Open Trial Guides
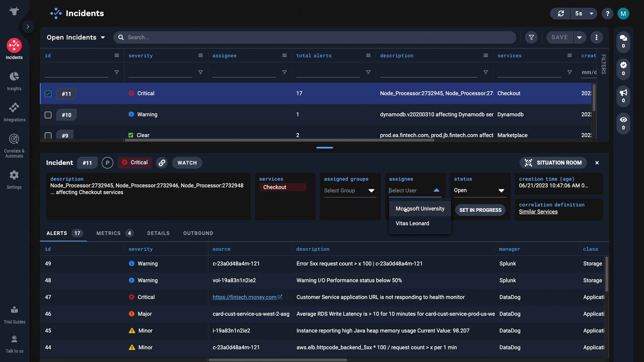Viewport: 644px width, 362px height. pos(14,315)
